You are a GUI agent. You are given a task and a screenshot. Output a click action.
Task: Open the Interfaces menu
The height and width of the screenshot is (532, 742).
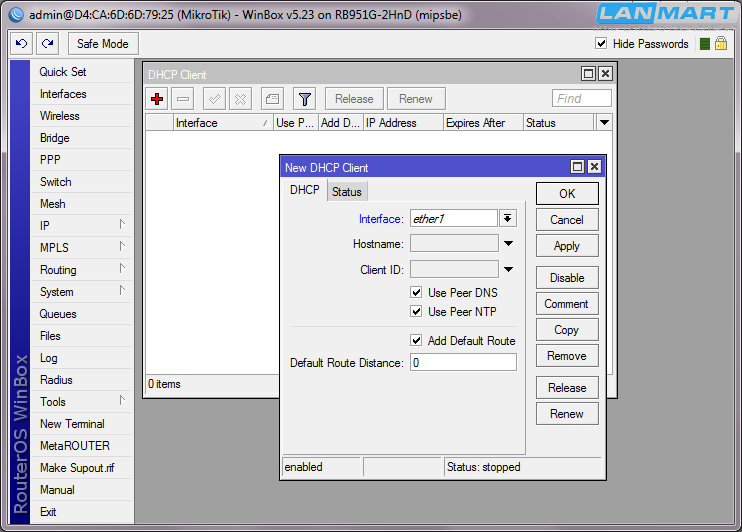[x=81, y=94]
